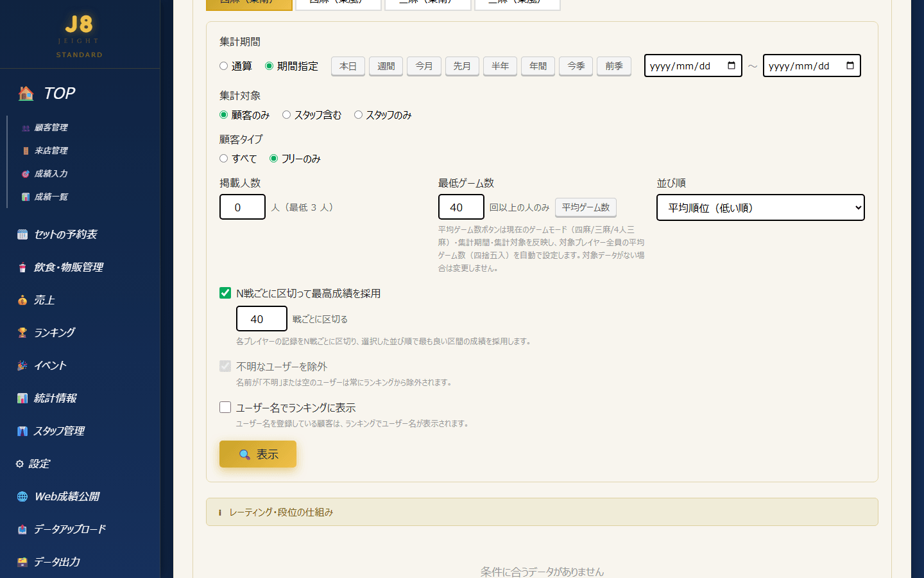This screenshot has width=924, height=578.
Task: Click the セットの予約表 calendar icon
Action: tap(22, 234)
